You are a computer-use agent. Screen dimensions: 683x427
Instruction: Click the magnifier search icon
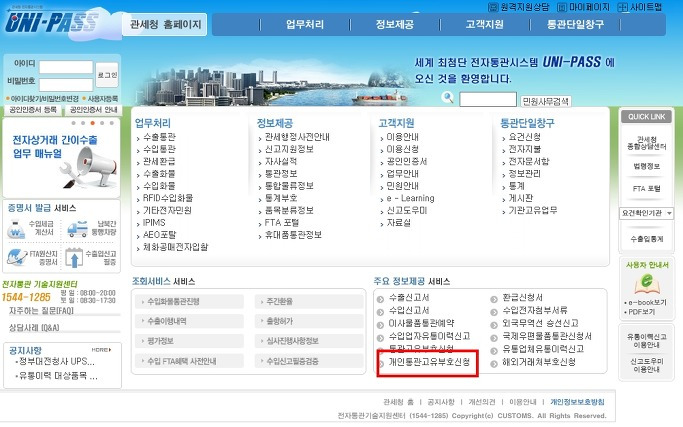pos(447,97)
